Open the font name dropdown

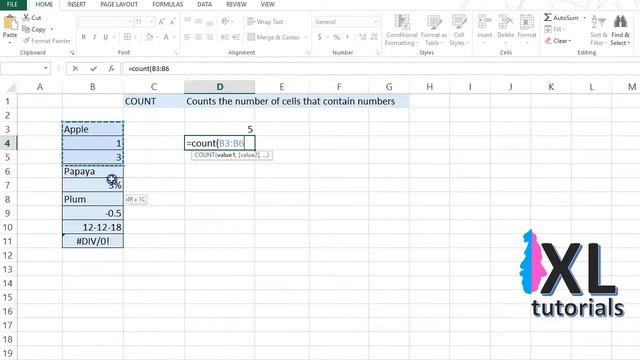pyautogui.click(x=130, y=22)
